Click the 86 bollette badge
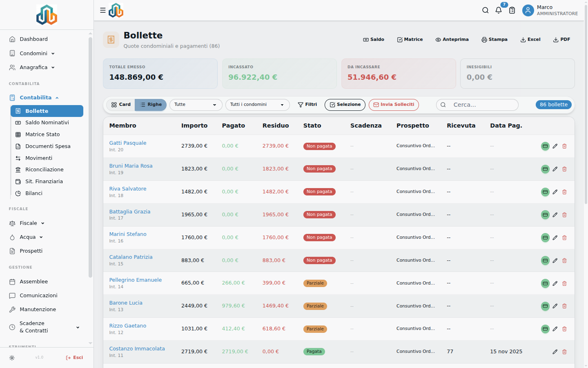Screen dimensions: 588x368 554,105
